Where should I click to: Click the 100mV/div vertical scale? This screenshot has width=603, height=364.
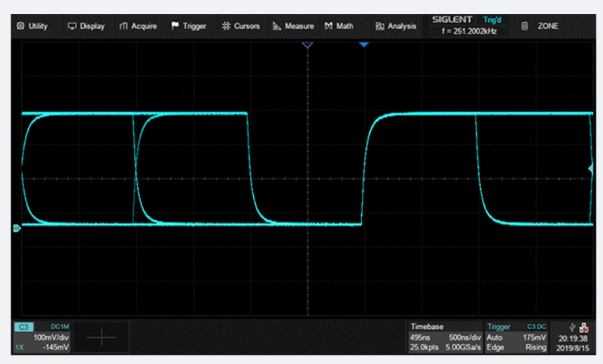coord(51,337)
